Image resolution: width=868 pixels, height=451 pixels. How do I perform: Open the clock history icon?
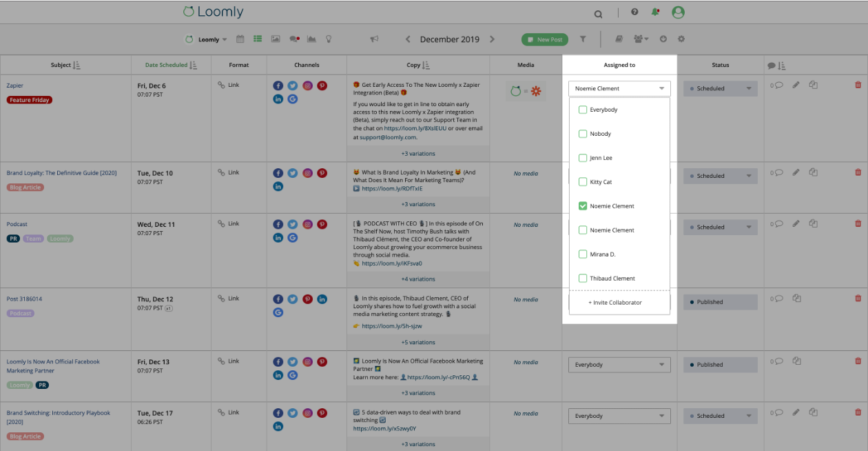click(663, 39)
